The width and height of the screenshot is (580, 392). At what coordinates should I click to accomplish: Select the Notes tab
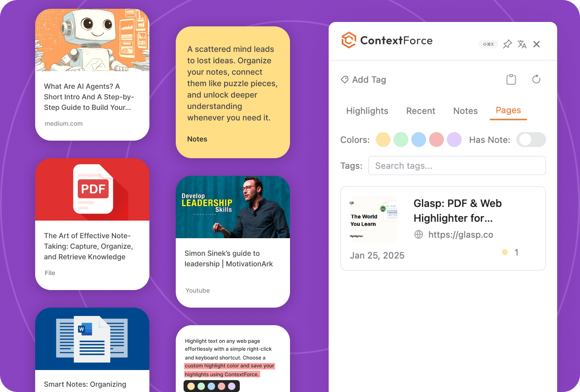pos(465,111)
